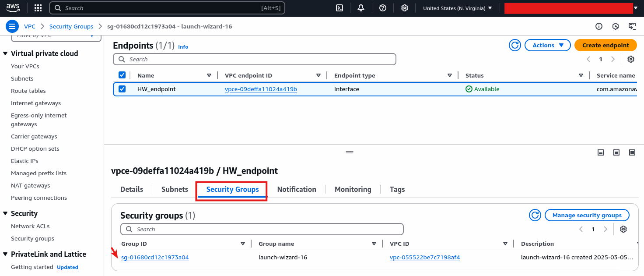The width and height of the screenshot is (644, 276).
Task: Focus the Endpoints search field
Action: [254, 59]
